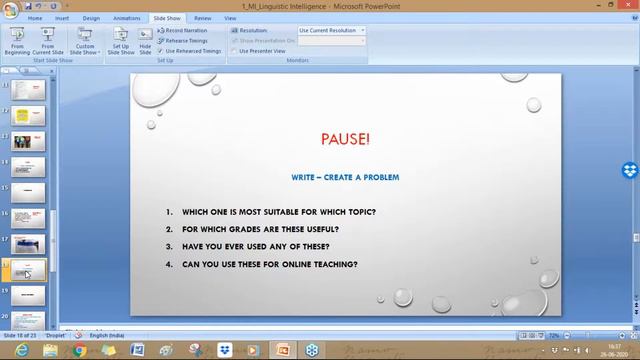Click 'Which one is most suitable' line
This screenshot has width=640, height=360.
click(x=279, y=212)
